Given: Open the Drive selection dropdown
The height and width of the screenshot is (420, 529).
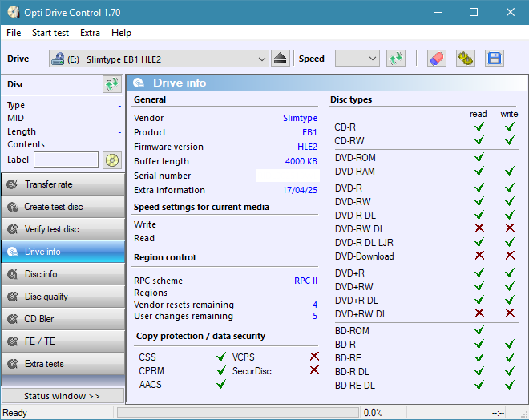Looking at the screenshot, I should point(159,59).
